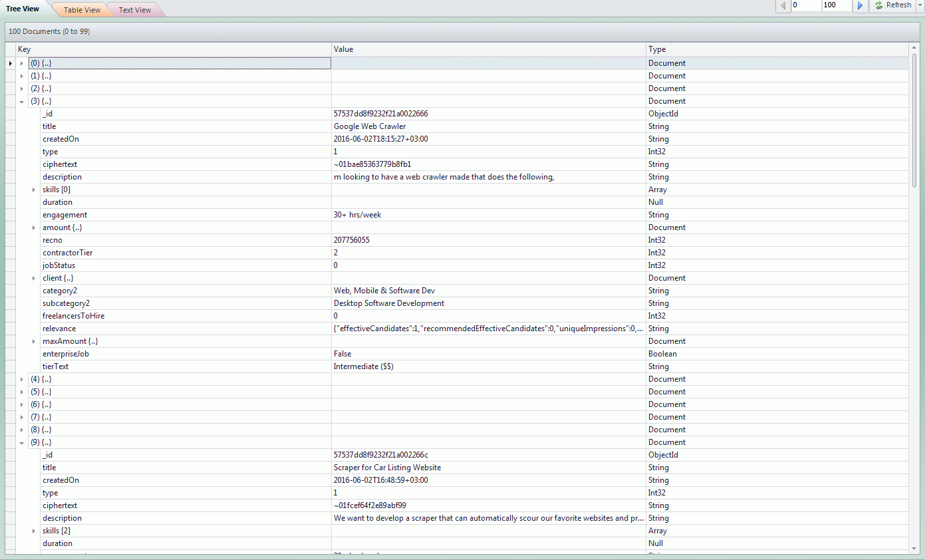925x560 pixels.
Task: Select the createdOn value 2016-06-02T16:48:59+03:00
Action: coord(381,480)
